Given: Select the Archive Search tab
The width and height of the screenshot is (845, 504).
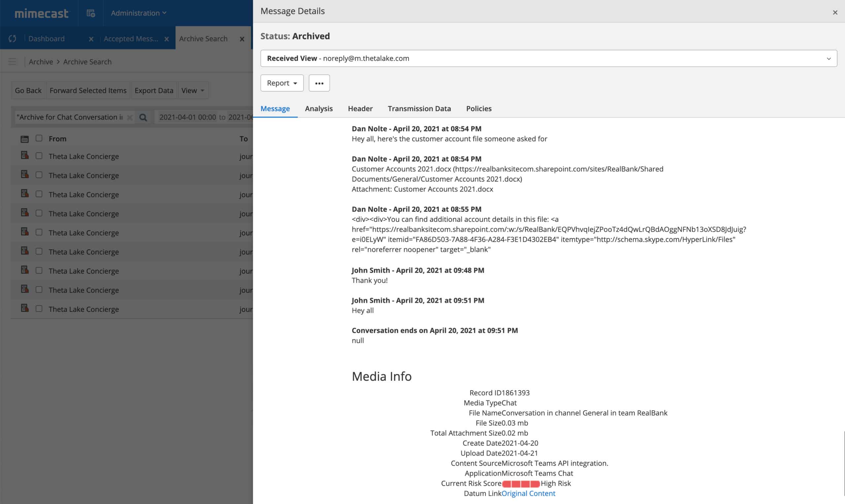Looking at the screenshot, I should point(203,39).
